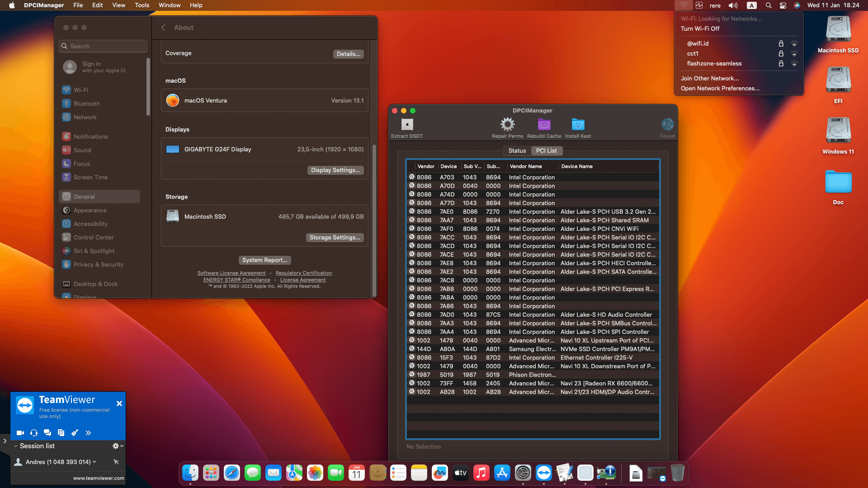
Task: Open the Tools menu
Action: 142,5
